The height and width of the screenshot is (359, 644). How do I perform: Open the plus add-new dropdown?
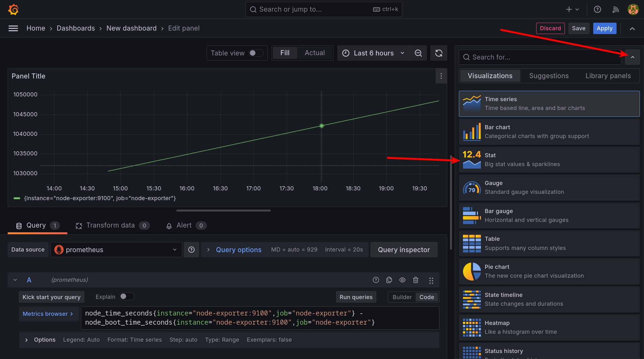pos(572,9)
